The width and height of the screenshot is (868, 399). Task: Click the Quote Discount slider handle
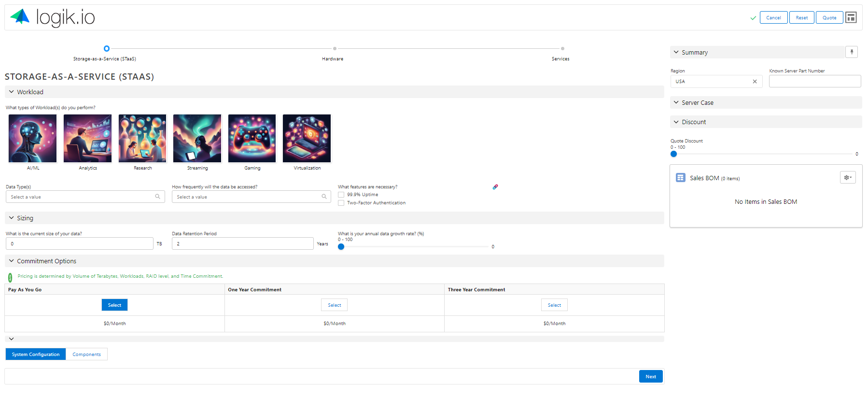tap(674, 154)
